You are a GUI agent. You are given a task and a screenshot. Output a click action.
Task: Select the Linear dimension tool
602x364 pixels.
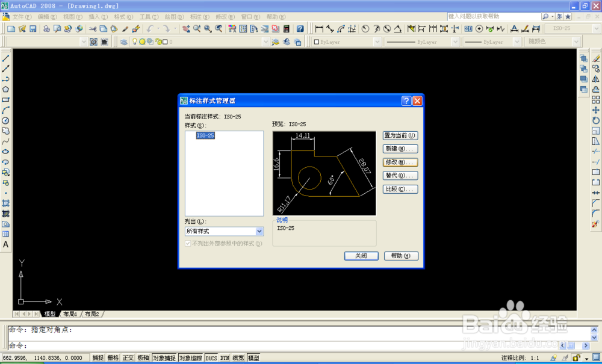point(319,29)
